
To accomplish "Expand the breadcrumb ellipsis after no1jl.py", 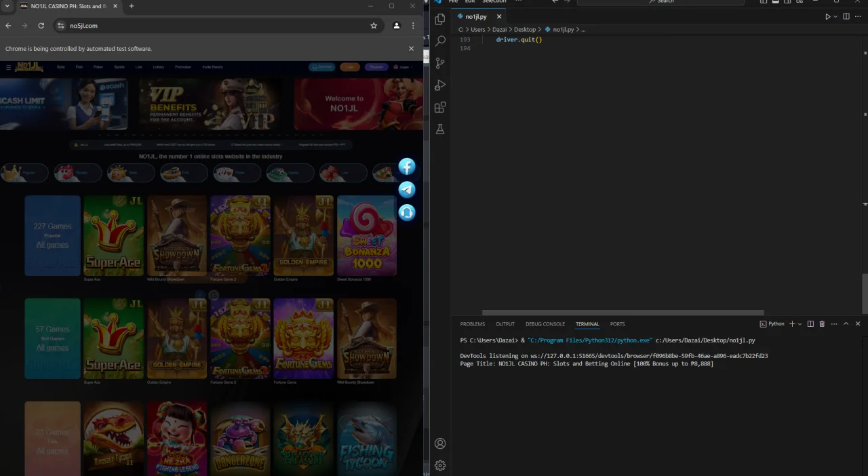I will pos(583,30).
